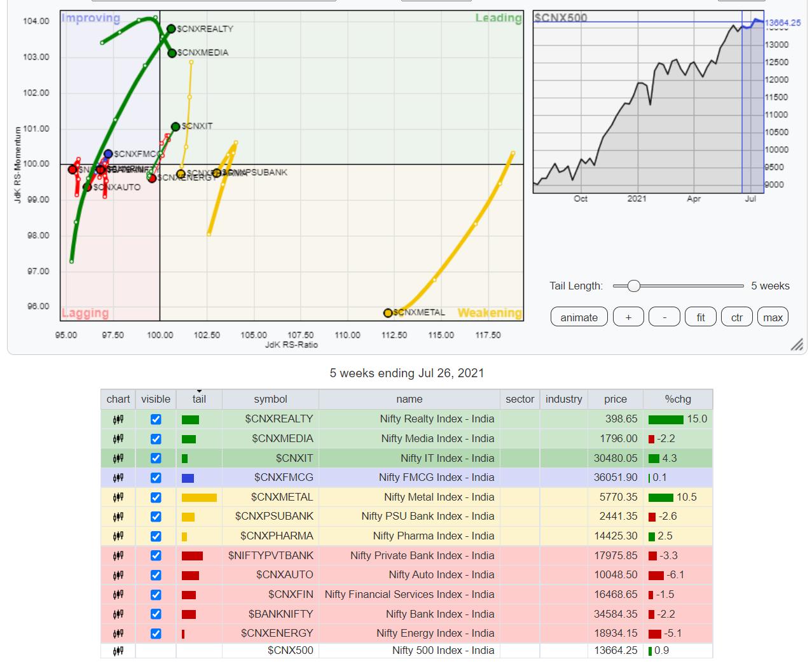812x666 pixels.
Task: Click the Tail Length slider handle
Action: pos(633,286)
